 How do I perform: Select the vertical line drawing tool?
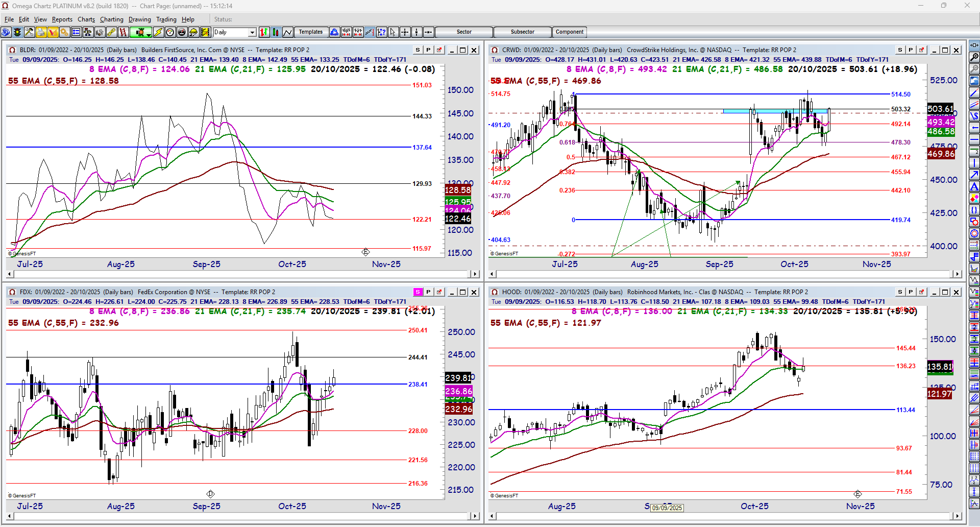pyautogui.click(x=974, y=163)
